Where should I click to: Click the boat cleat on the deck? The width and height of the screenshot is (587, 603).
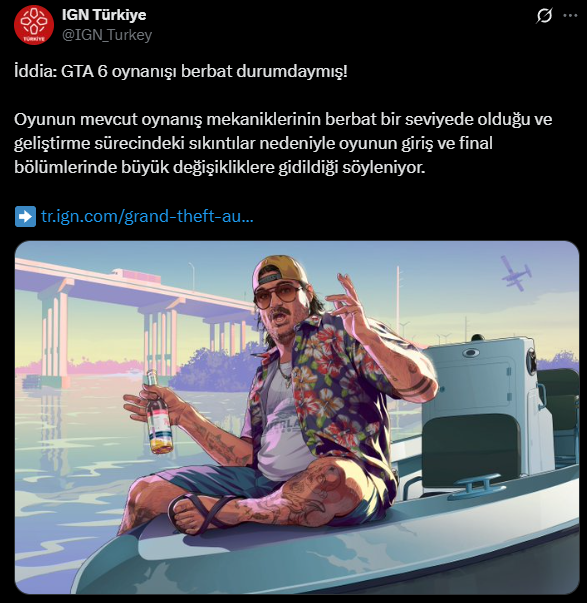point(475,484)
